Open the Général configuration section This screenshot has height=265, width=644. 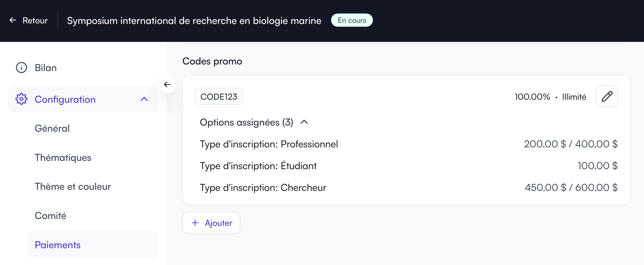pyautogui.click(x=52, y=128)
